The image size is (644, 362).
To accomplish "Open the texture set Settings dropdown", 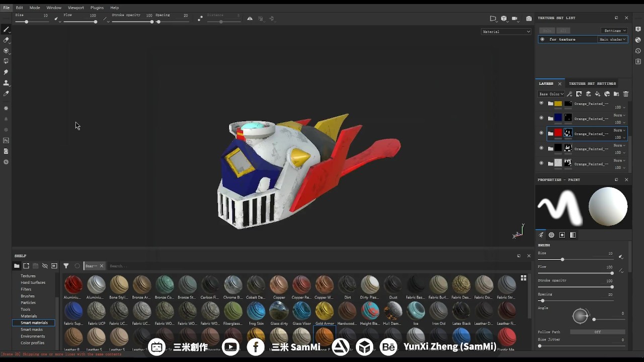I will click(x=615, y=31).
